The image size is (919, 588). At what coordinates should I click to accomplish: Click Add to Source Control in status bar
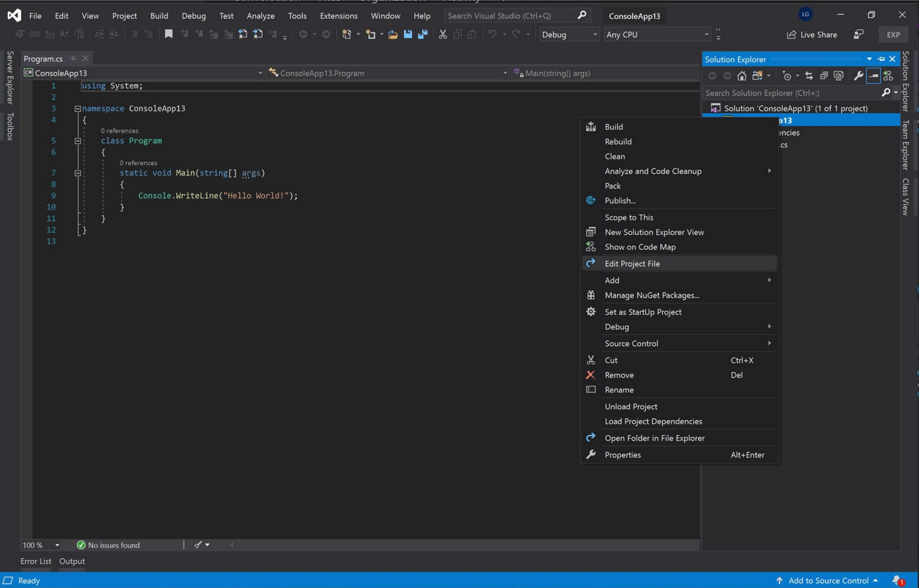click(x=828, y=580)
